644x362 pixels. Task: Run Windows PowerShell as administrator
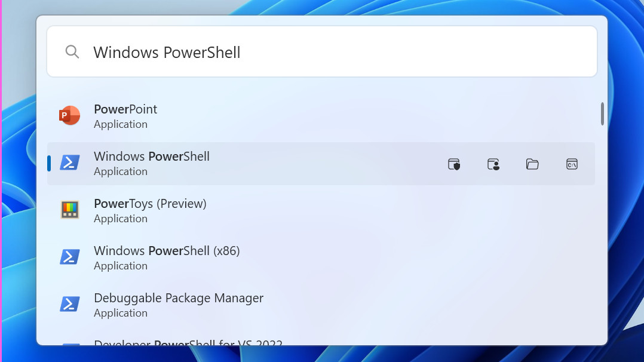[x=454, y=164]
